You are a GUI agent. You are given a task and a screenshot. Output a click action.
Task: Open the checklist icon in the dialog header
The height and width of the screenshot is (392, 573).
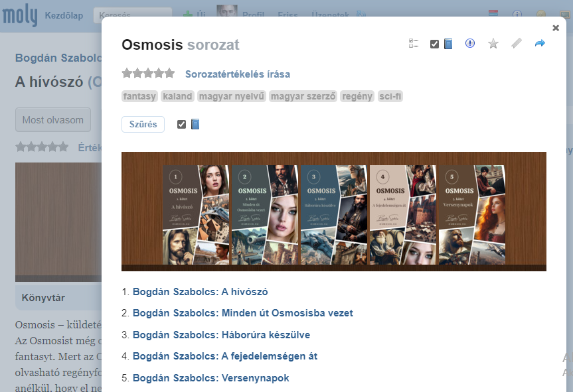click(414, 44)
